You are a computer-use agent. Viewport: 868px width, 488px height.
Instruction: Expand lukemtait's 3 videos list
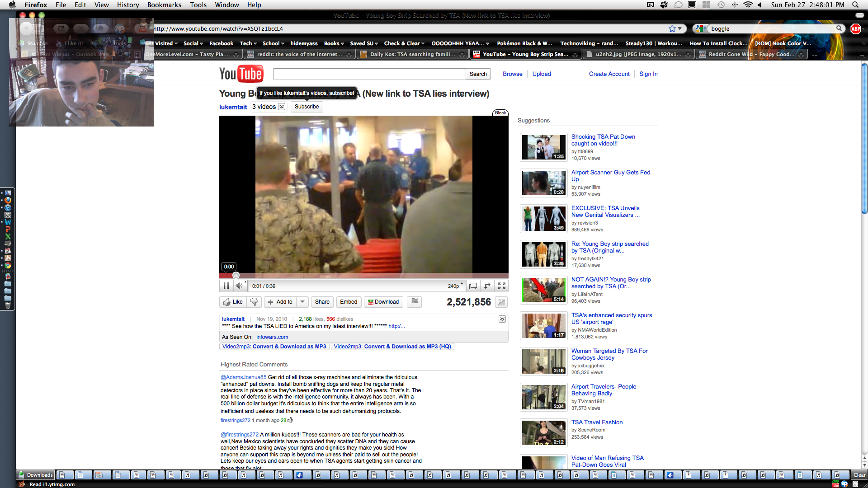pyautogui.click(x=282, y=107)
